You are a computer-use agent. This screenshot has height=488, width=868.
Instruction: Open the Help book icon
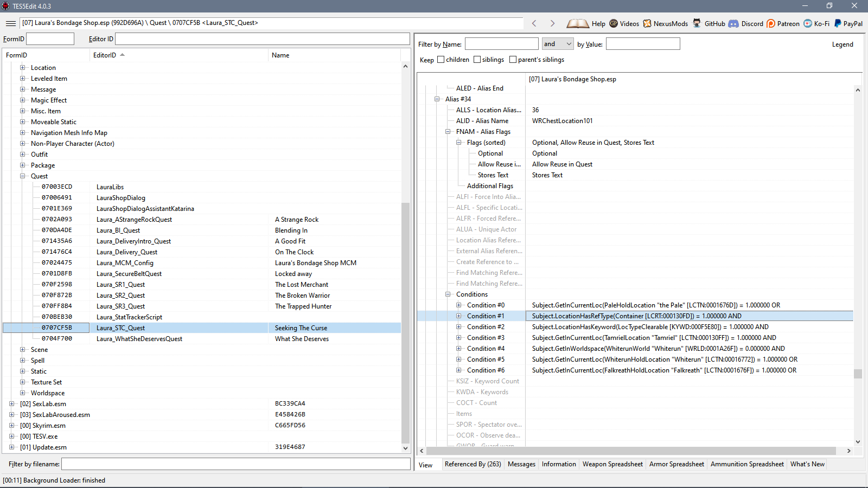(578, 23)
